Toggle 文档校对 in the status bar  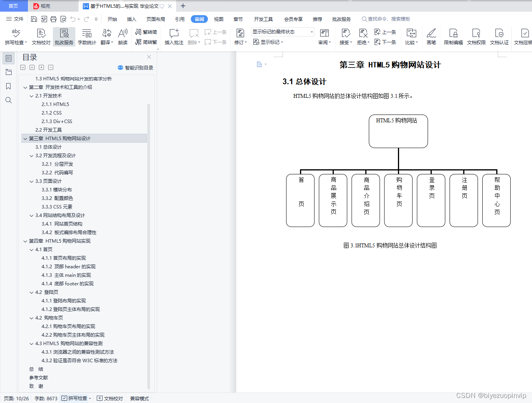[110, 398]
